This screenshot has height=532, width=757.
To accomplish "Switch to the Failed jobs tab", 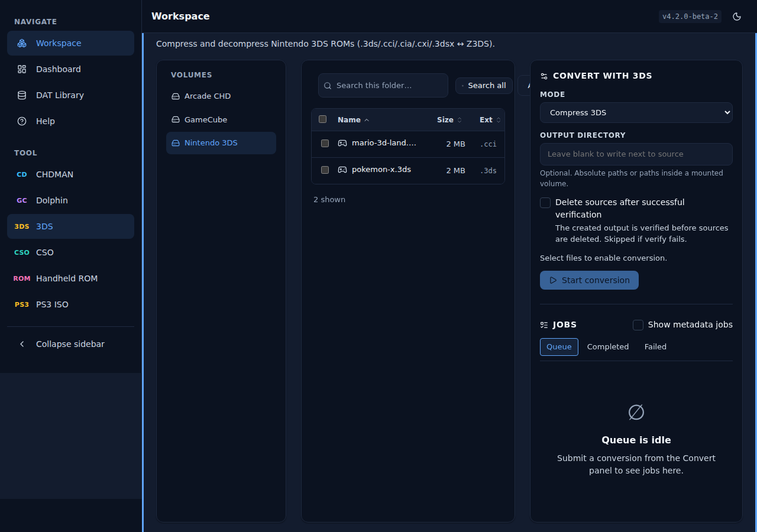I will 655,347.
